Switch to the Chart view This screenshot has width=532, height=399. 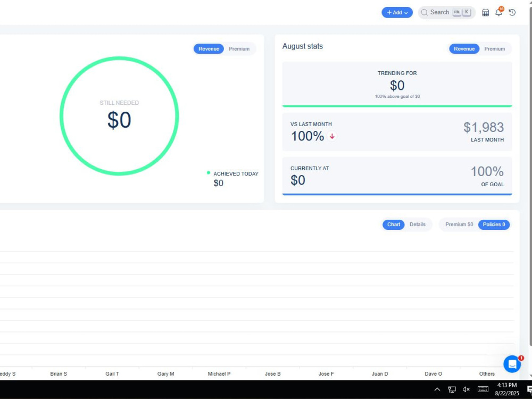(394, 225)
